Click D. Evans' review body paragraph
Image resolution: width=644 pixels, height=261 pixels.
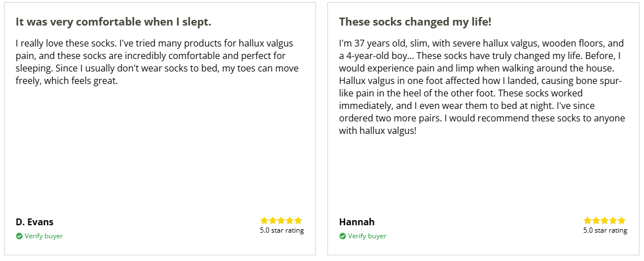pos(157,62)
